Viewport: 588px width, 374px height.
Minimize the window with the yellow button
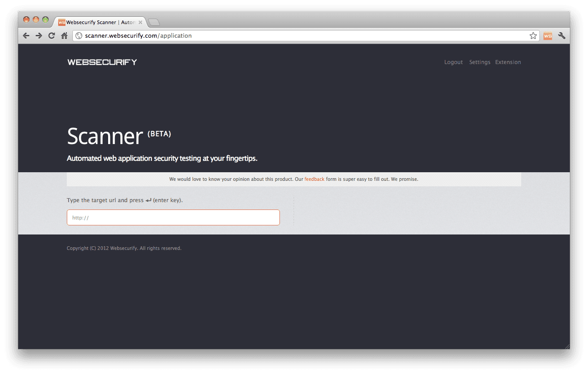[x=36, y=20]
